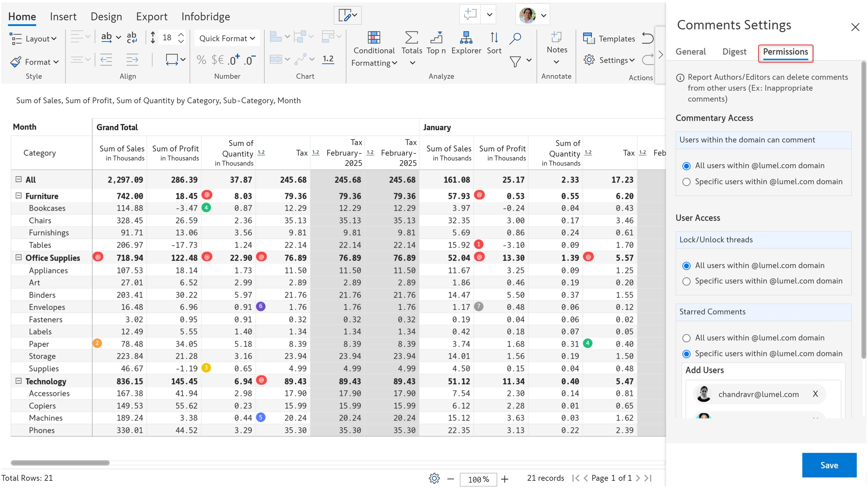This screenshot has height=488, width=868.
Task: Collapse the Furniture category row
Action: pyautogui.click(x=18, y=196)
